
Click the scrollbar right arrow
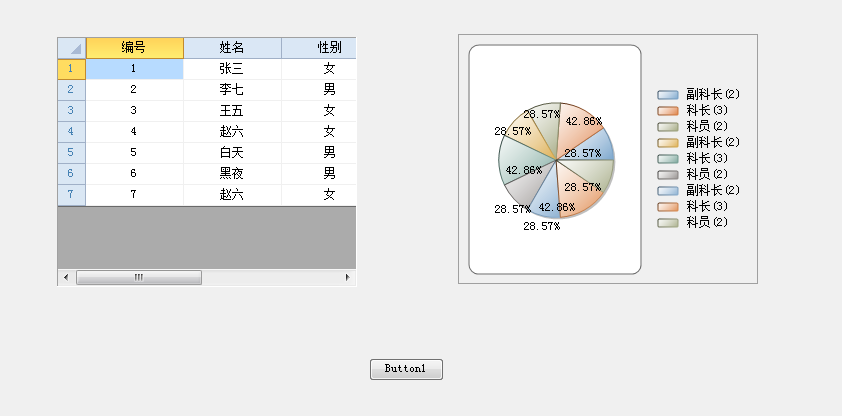[347, 278]
